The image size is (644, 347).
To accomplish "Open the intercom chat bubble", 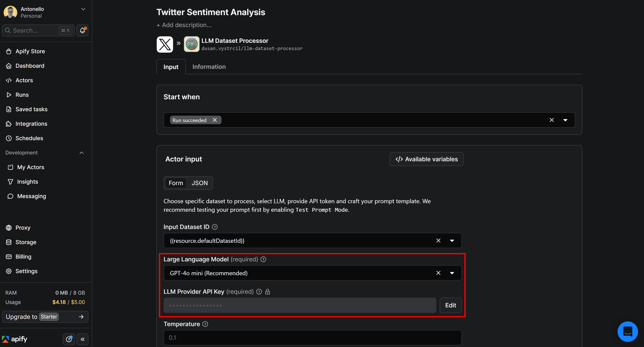I will pos(628,331).
